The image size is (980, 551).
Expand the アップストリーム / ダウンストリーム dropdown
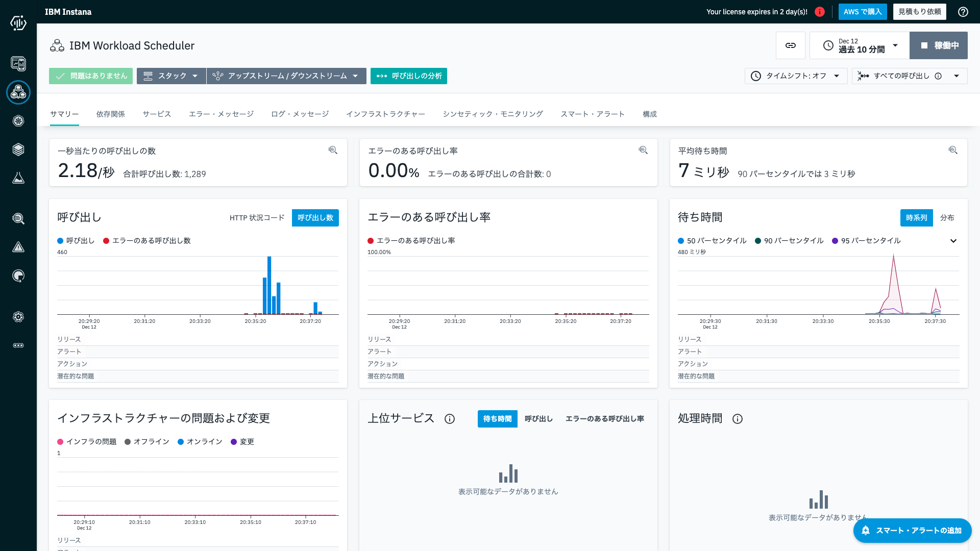point(286,76)
